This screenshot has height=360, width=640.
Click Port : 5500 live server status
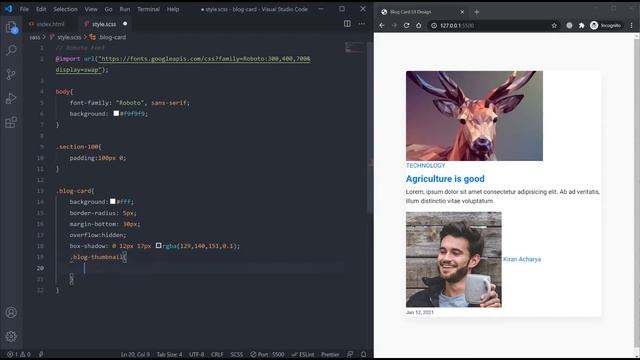[x=267, y=354]
